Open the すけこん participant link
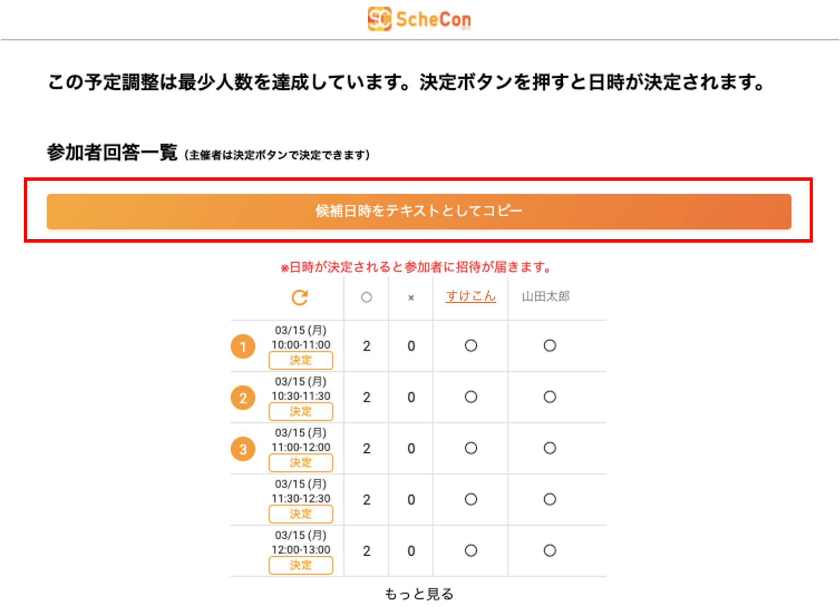The image size is (840, 616). 471,296
